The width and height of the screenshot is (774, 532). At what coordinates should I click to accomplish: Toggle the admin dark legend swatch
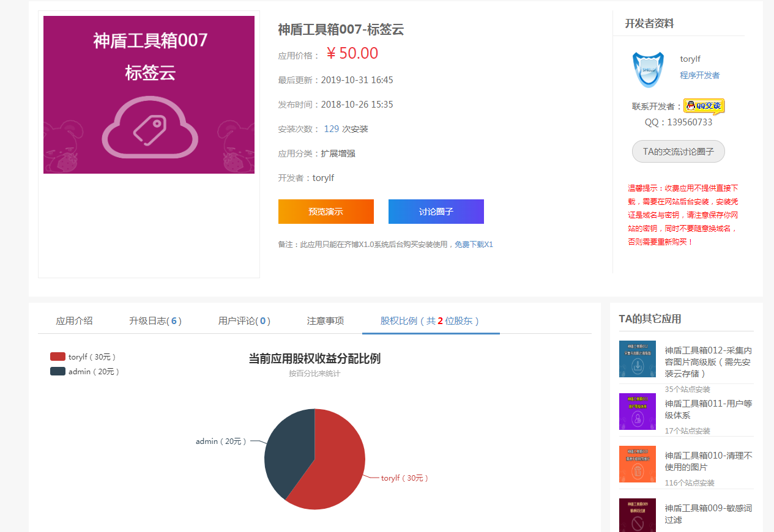58,371
